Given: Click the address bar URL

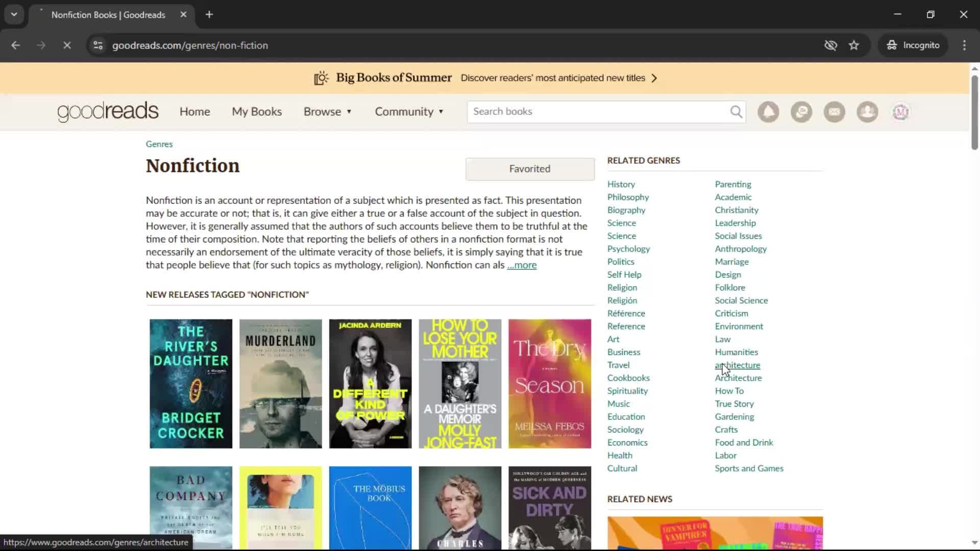Looking at the screenshot, I should pos(190,45).
